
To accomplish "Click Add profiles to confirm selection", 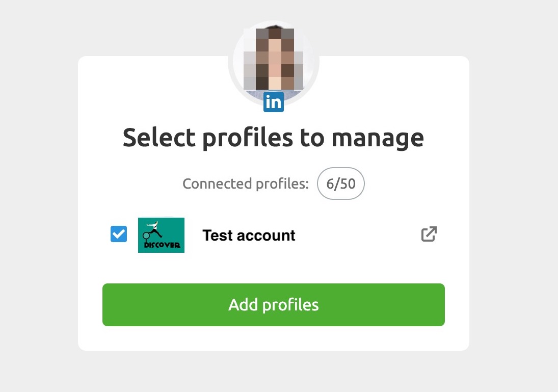I will click(x=274, y=305).
